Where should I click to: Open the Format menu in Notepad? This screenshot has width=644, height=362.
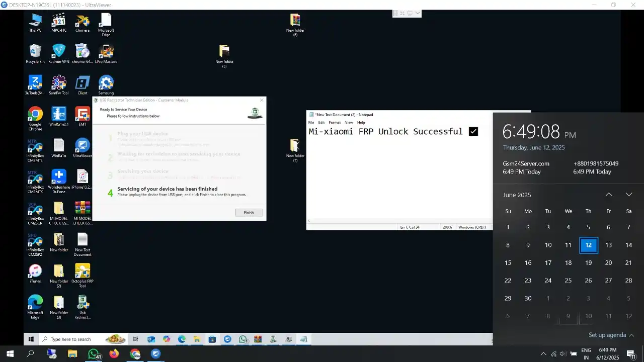pyautogui.click(x=335, y=123)
